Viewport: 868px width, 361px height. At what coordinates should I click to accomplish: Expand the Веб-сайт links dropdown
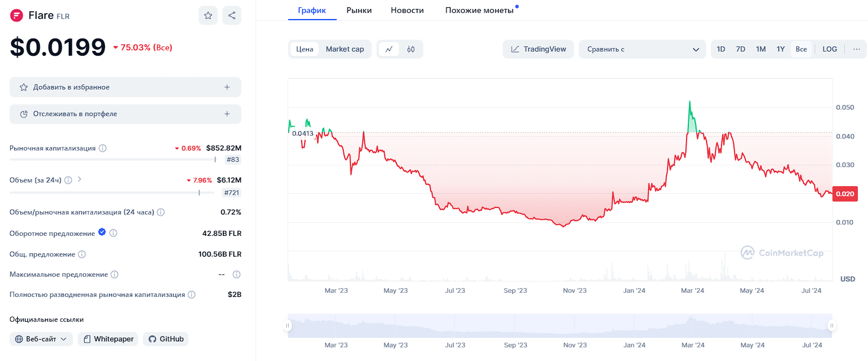coord(41,339)
